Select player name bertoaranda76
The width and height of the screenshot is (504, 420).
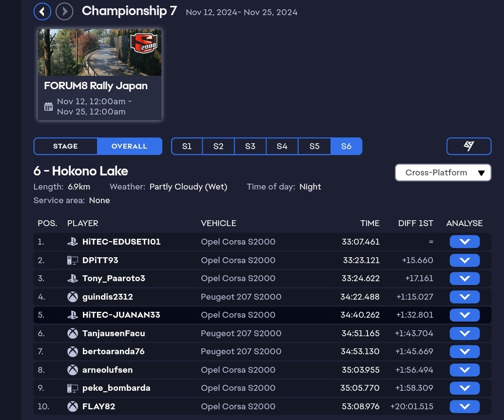click(x=114, y=352)
